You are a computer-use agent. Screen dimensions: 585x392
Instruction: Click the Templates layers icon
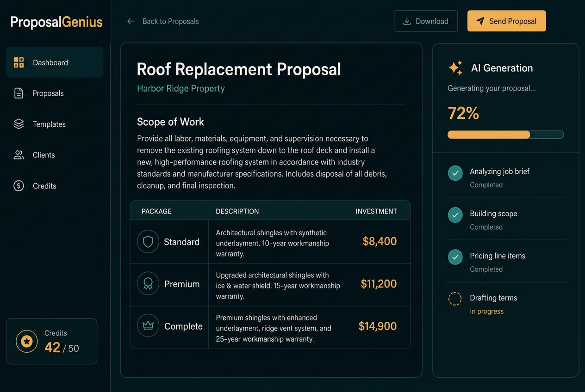[19, 124]
